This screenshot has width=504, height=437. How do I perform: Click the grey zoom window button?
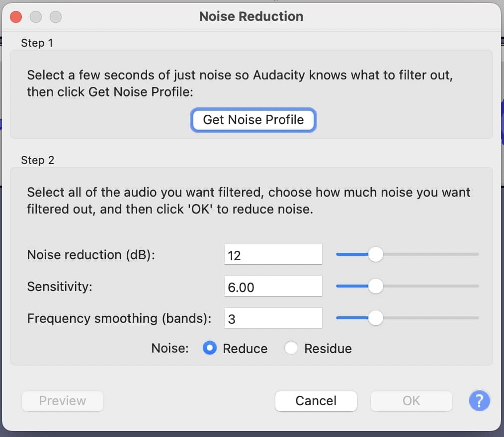pos(55,16)
